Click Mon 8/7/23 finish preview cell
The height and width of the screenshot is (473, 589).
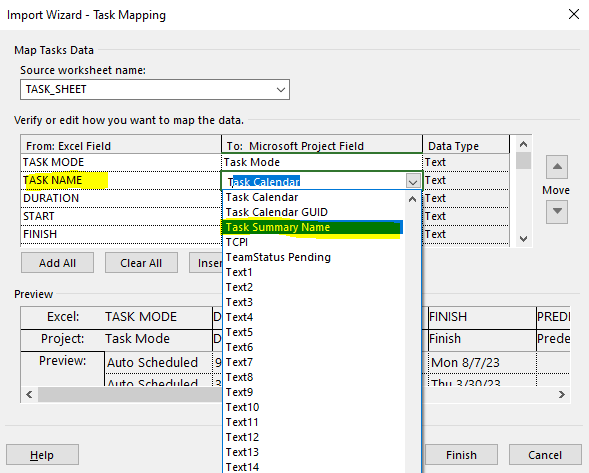click(482, 363)
